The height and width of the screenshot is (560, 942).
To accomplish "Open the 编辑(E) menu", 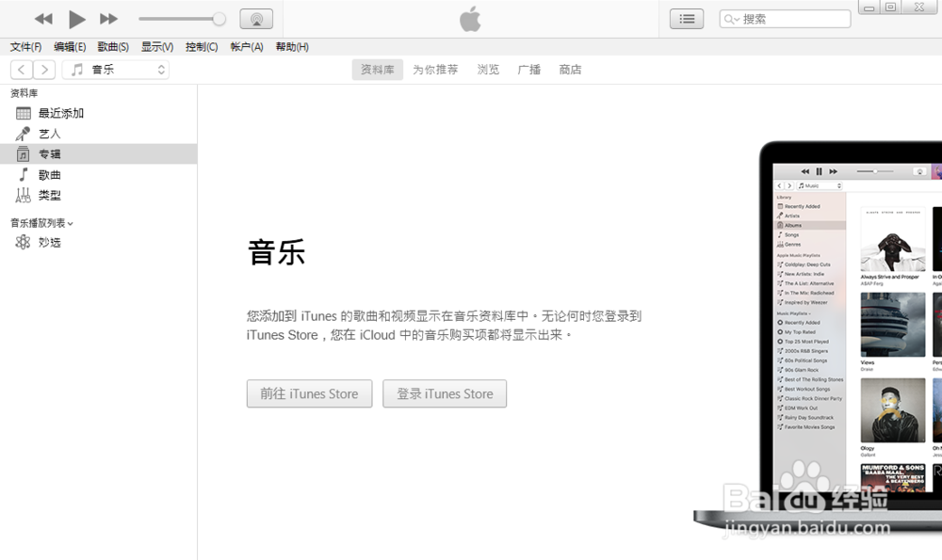I will (70, 47).
